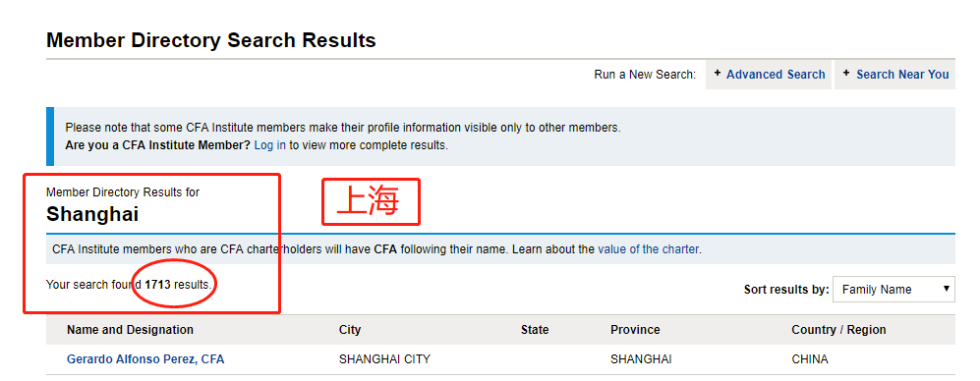Click the plus icon beside Search Near You
This screenshot has width=980, height=381.
[x=846, y=73]
